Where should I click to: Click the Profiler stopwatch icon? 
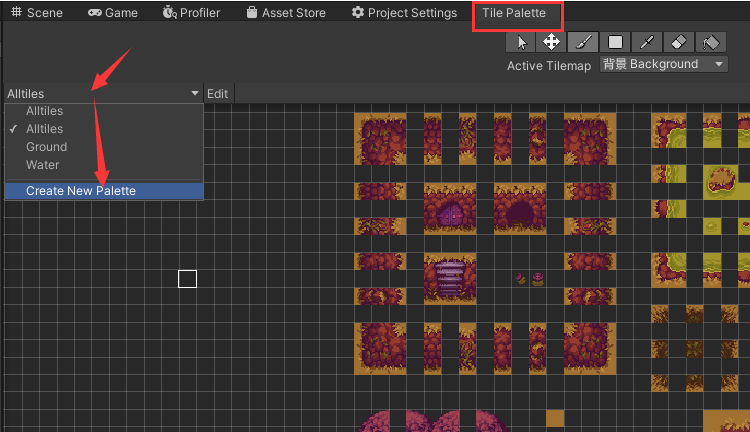click(x=170, y=12)
